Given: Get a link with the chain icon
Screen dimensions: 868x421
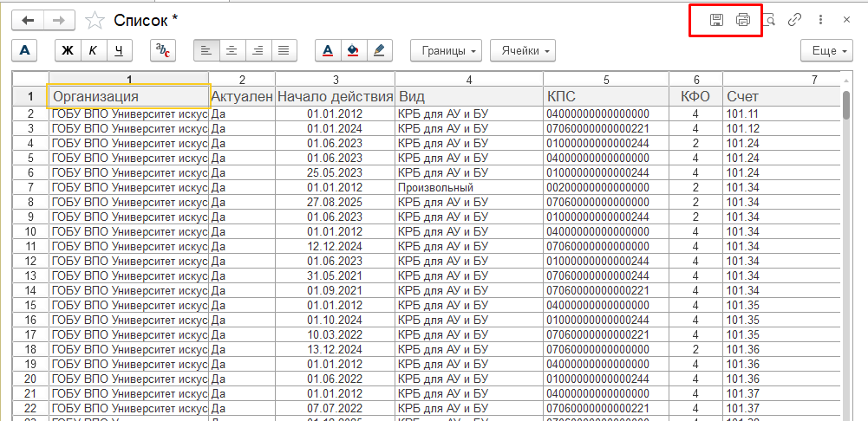Looking at the screenshot, I should coord(795,21).
